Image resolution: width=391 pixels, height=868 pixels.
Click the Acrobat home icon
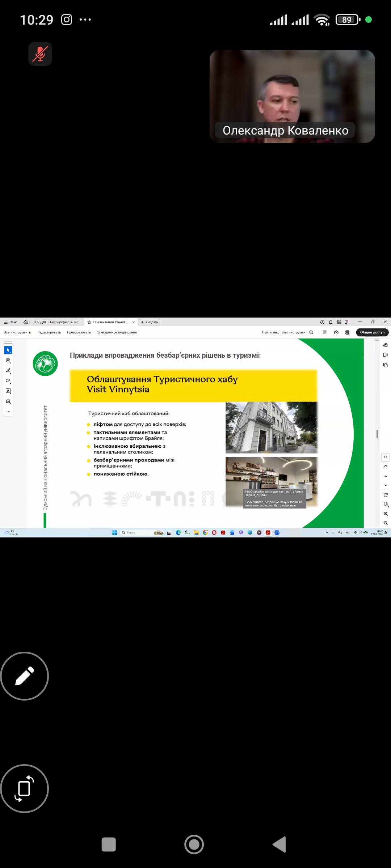click(26, 322)
